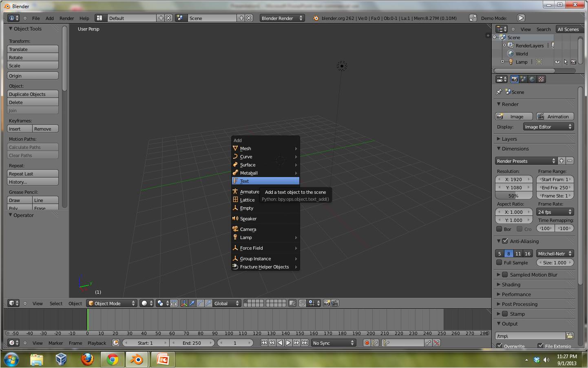Open the No Sync dropdown
This screenshot has height=368, width=588.
point(334,343)
